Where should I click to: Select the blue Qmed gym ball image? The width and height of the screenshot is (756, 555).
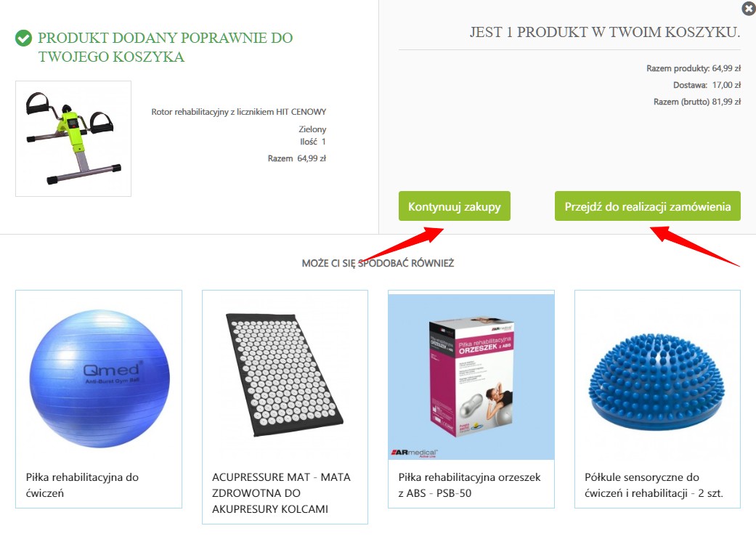point(99,377)
